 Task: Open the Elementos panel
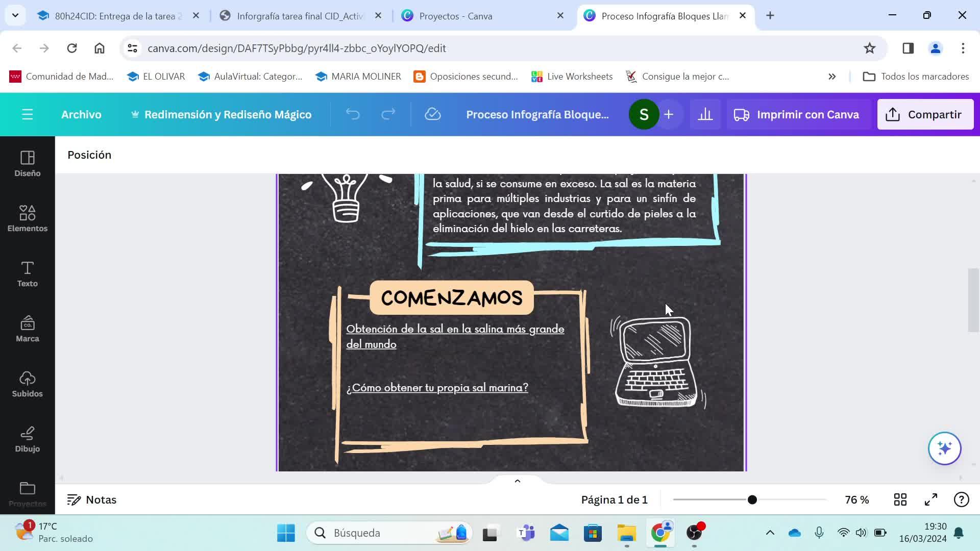pyautogui.click(x=27, y=218)
